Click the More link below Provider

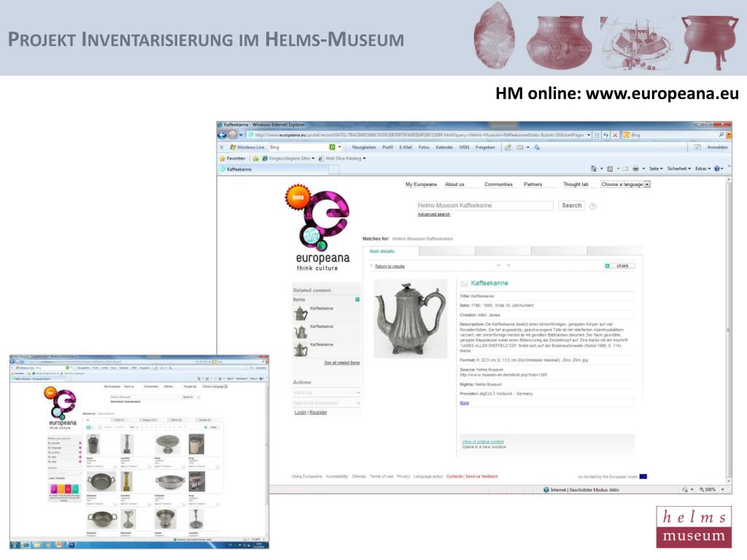coord(464,402)
